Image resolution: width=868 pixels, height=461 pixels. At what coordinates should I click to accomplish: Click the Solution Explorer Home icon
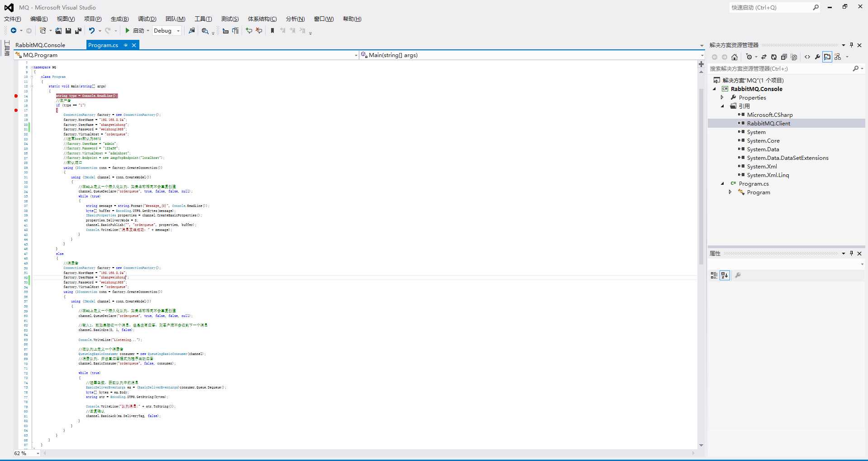pyautogui.click(x=734, y=57)
